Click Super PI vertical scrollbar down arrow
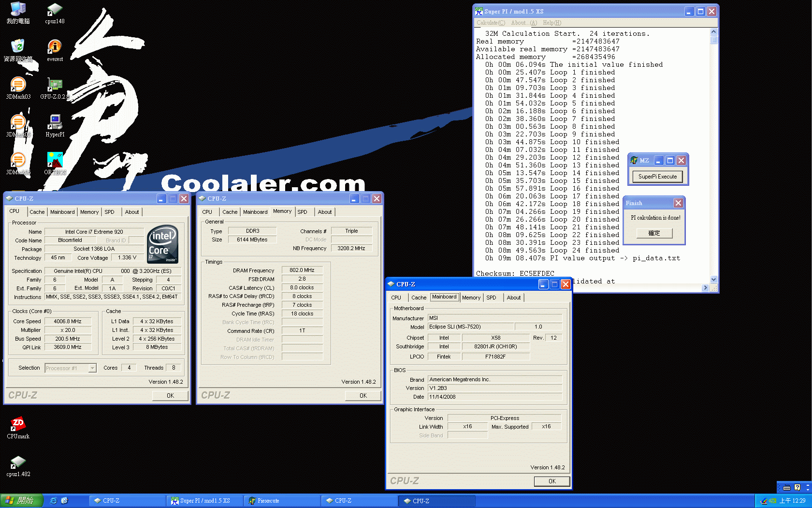The height and width of the screenshot is (508, 812). coord(713,279)
